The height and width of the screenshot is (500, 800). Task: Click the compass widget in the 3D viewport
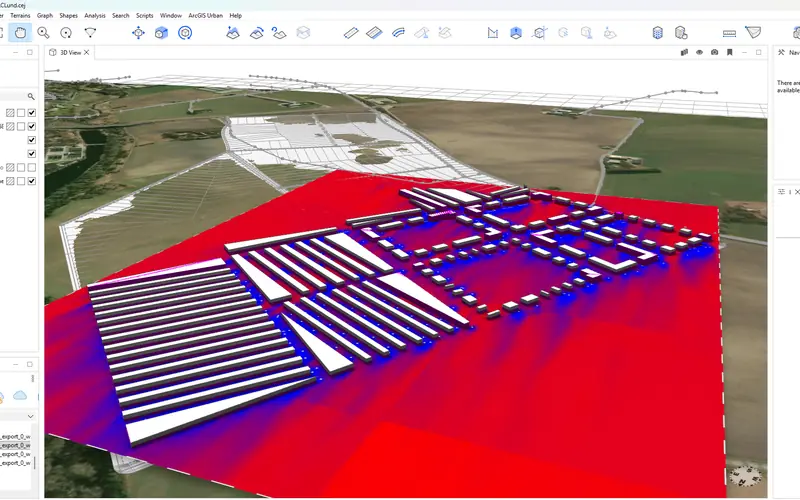coord(745,477)
